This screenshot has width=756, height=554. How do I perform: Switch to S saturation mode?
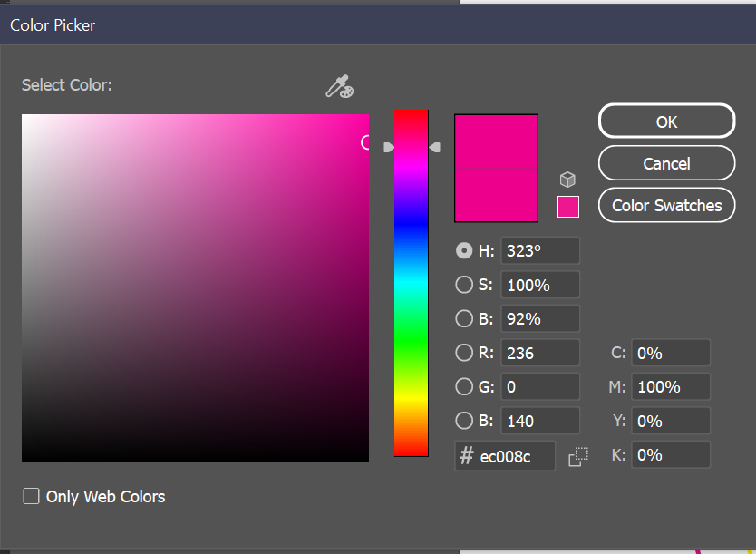point(463,285)
